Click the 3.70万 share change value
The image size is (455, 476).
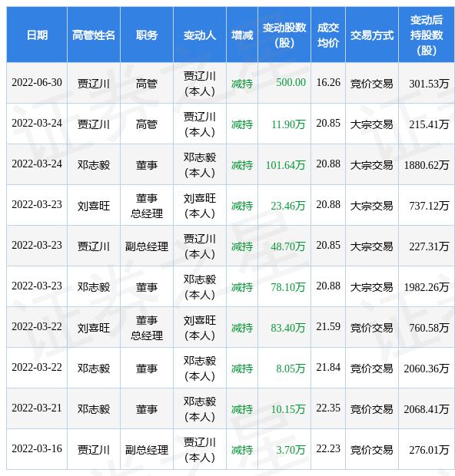pyautogui.click(x=291, y=450)
